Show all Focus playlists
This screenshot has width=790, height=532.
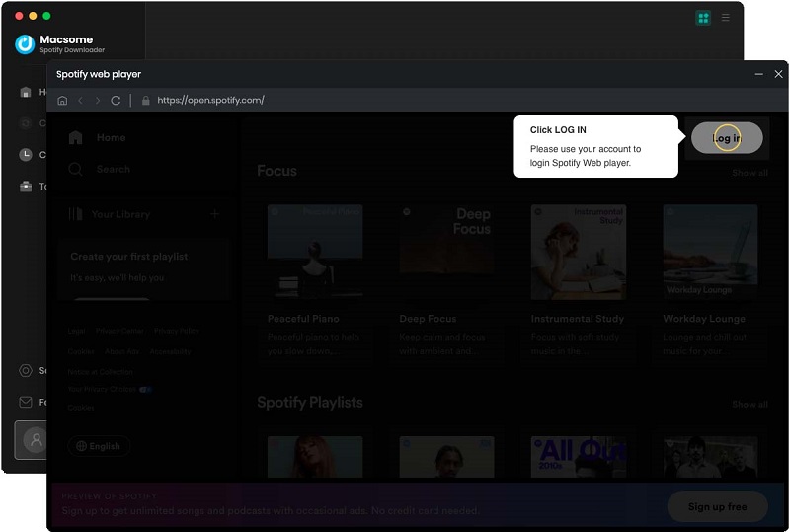(x=750, y=173)
